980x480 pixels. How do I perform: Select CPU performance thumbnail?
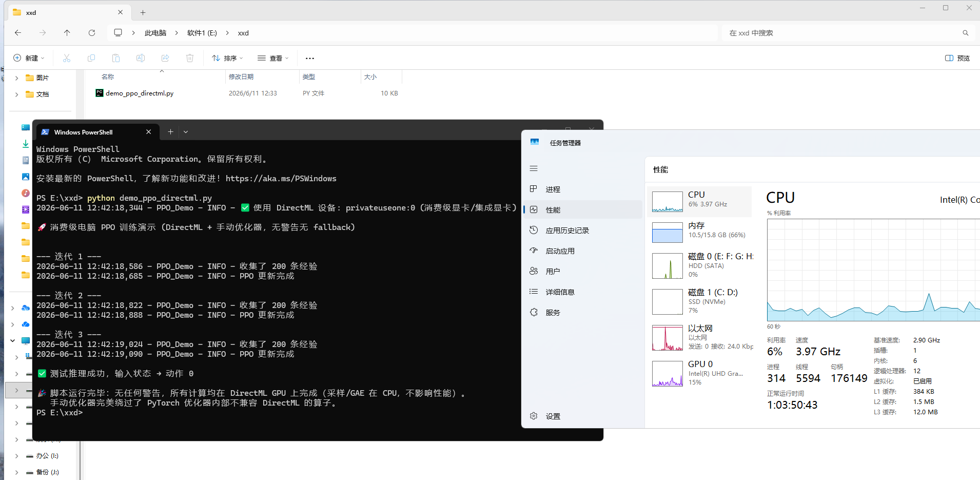click(x=700, y=201)
